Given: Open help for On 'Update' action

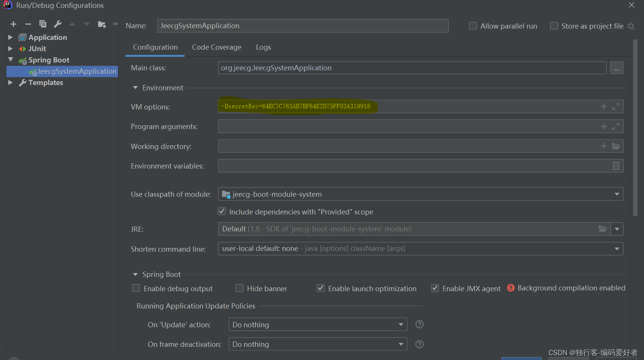Looking at the screenshot, I should [420, 324].
